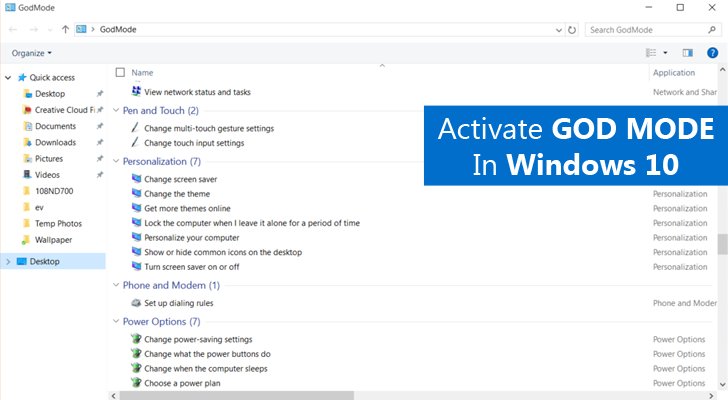This screenshot has height=400, width=728.
Task: Open the help question mark icon
Action: pyautogui.click(x=713, y=52)
